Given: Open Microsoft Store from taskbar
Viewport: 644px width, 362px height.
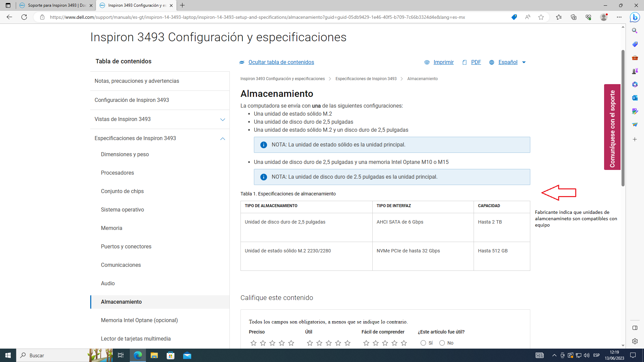Looking at the screenshot, I should tap(171, 355).
